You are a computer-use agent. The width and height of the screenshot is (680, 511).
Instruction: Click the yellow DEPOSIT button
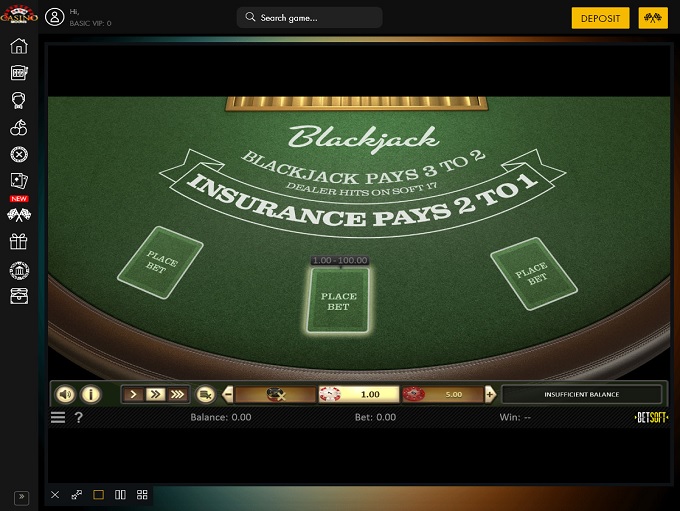click(x=600, y=18)
